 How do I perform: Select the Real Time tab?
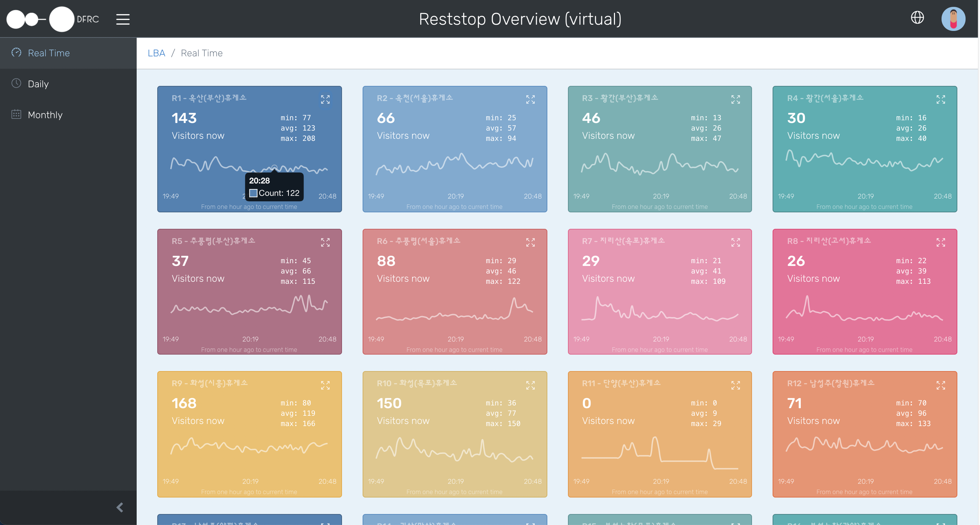49,52
